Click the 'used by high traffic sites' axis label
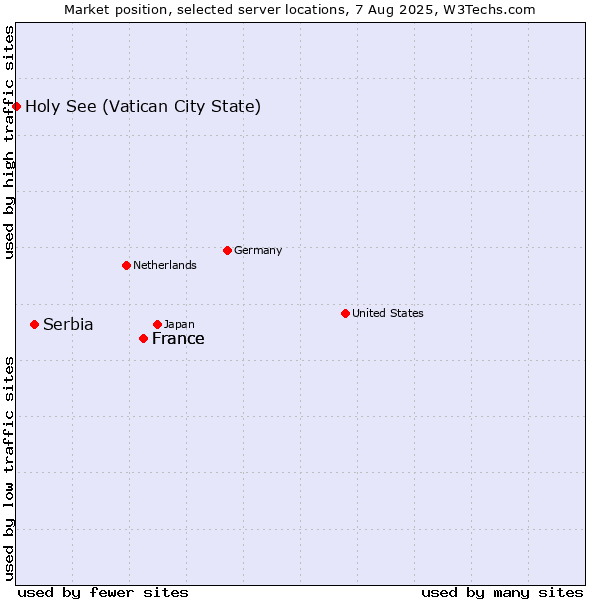The width and height of the screenshot is (600, 600). (x=8, y=142)
